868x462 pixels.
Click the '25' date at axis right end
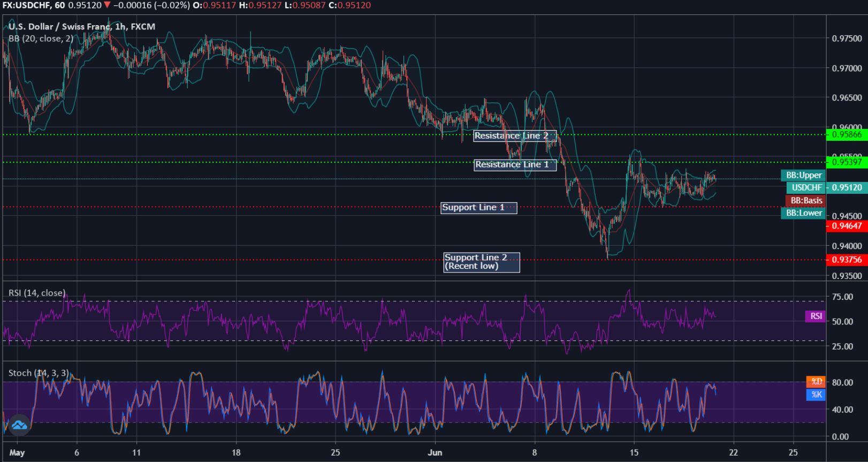(x=793, y=453)
